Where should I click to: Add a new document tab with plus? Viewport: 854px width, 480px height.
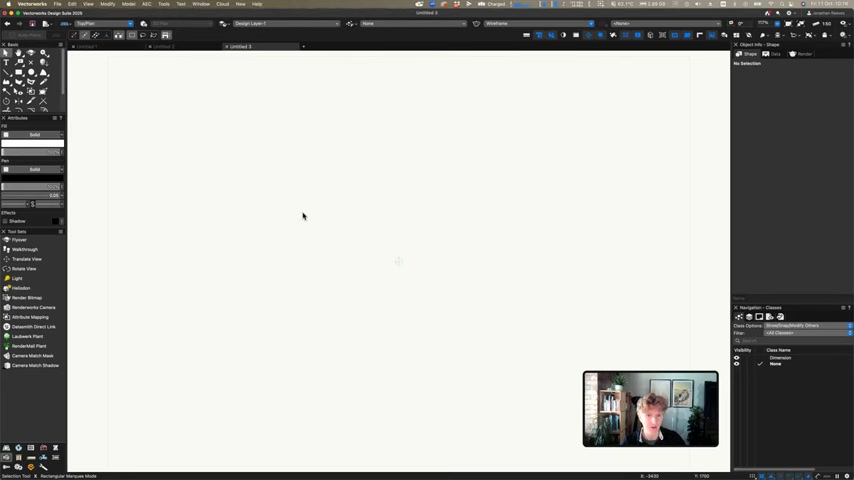(303, 47)
